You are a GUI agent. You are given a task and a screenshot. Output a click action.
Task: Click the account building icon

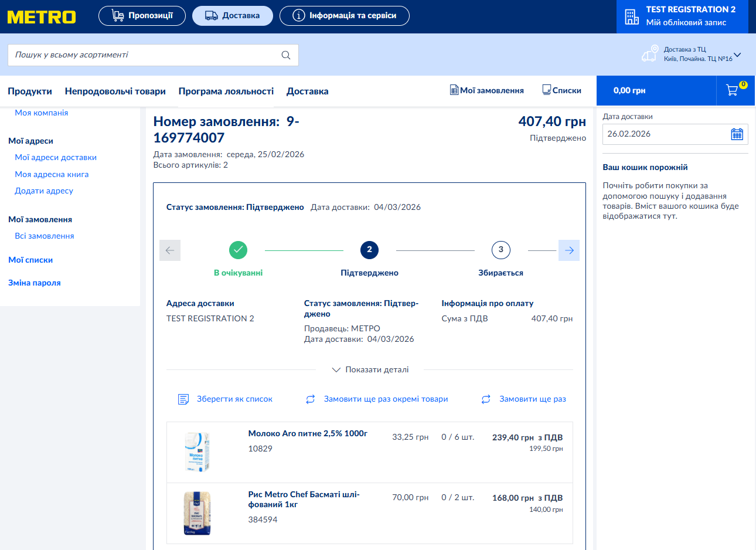click(x=632, y=16)
